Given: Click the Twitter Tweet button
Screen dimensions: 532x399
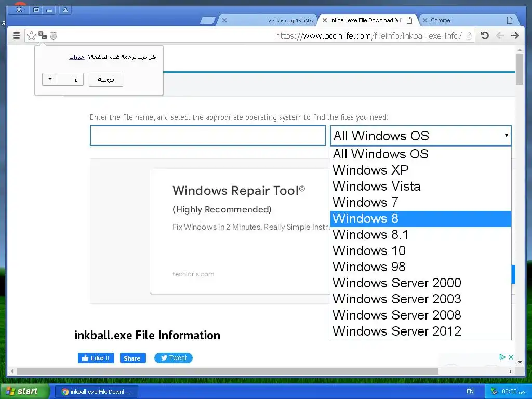Looking at the screenshot, I should tap(174, 358).
